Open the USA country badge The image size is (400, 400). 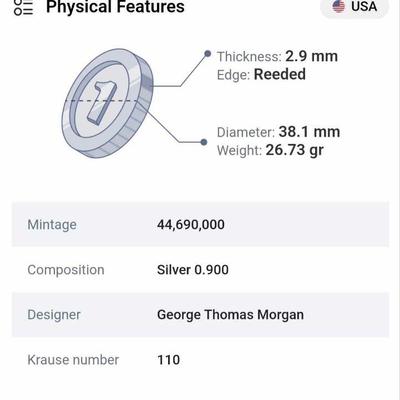coord(355,7)
